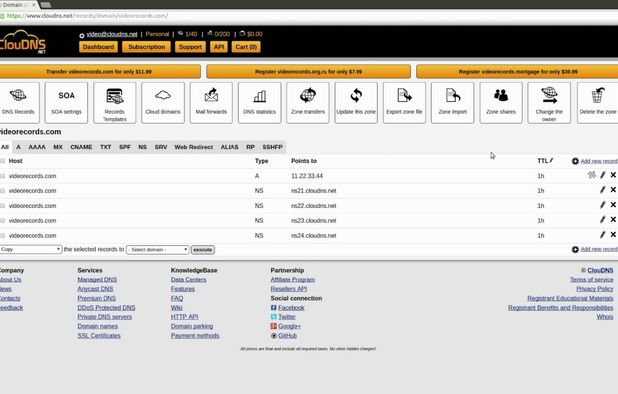Open SOA settings

[x=66, y=102]
